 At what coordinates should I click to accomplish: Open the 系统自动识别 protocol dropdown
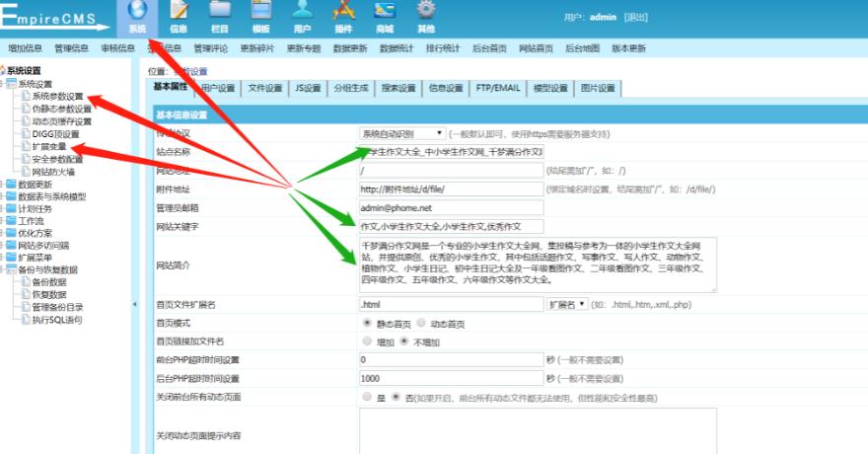(x=401, y=133)
